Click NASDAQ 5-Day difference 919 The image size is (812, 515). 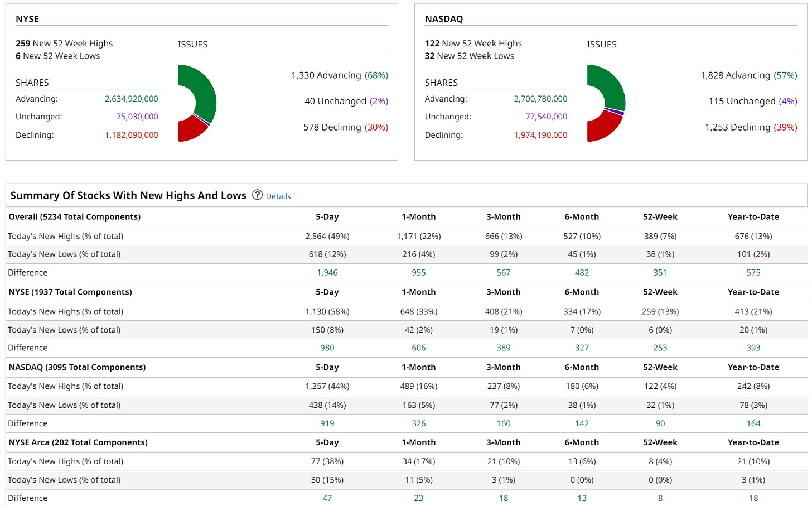click(327, 423)
